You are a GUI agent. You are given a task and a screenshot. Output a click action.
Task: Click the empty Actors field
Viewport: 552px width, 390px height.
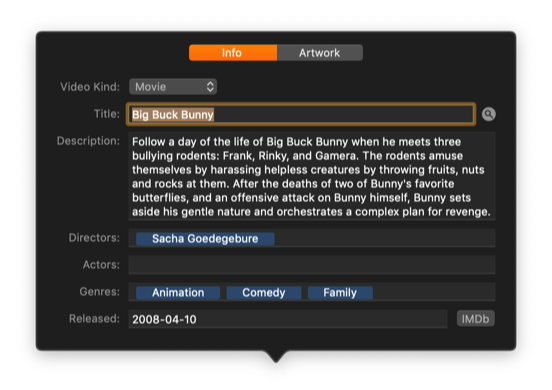[x=312, y=265]
